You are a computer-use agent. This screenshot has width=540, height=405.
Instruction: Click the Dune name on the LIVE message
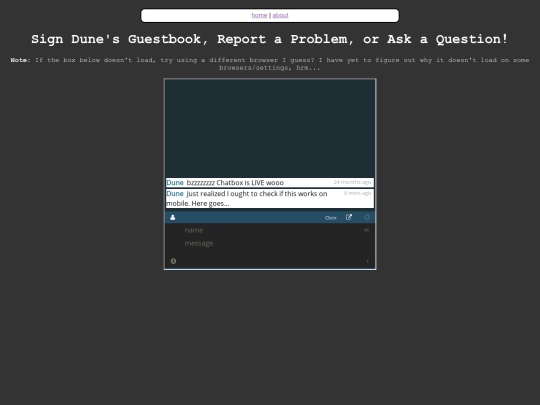tap(175, 183)
